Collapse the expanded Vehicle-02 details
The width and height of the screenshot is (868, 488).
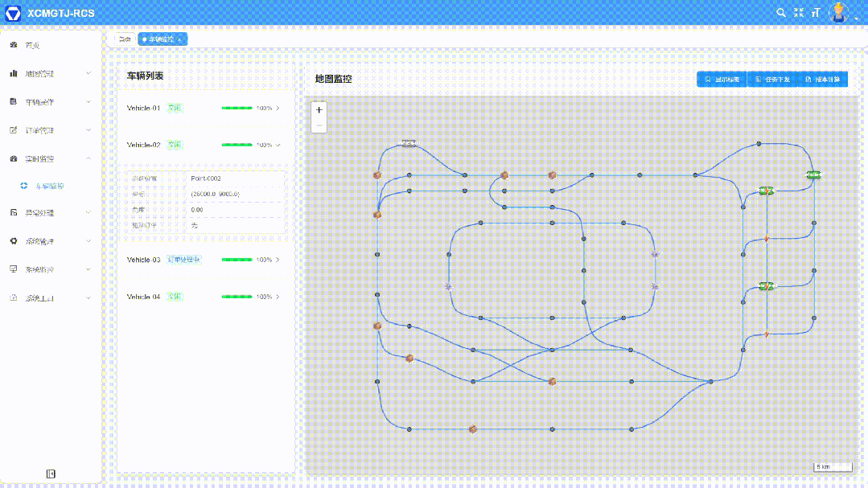pos(278,145)
